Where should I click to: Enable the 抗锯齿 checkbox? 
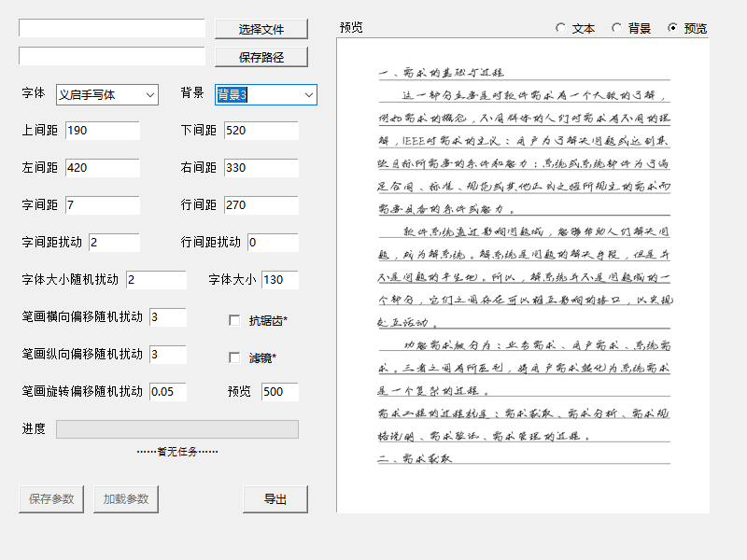coord(234,321)
